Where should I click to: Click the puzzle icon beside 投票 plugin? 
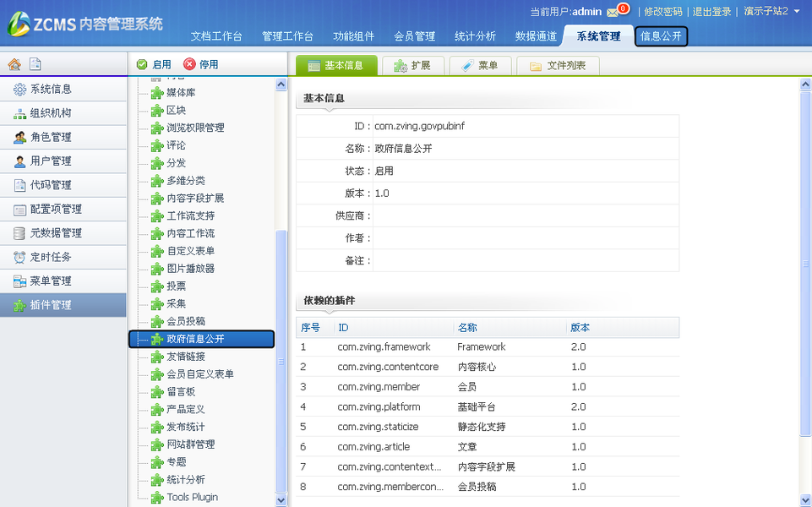(156, 286)
